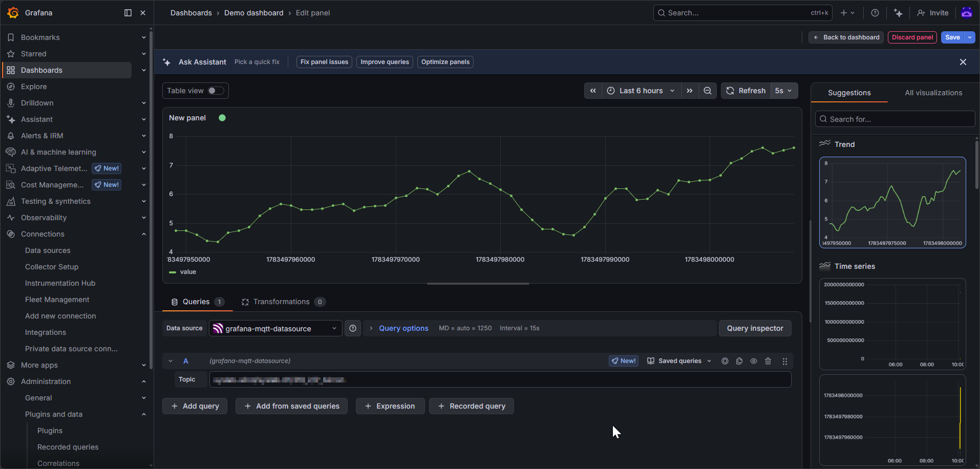The image size is (980, 469).
Task: Click the sidebar vertical scrollbar
Action: coord(151,200)
